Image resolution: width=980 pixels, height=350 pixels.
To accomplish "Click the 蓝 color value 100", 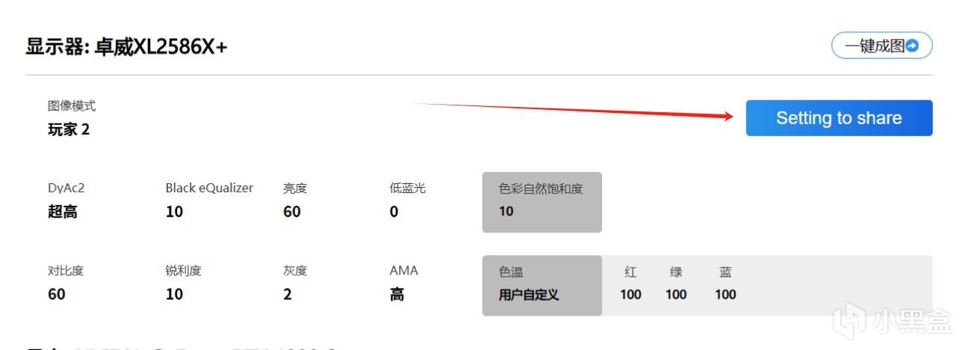I will tap(725, 294).
